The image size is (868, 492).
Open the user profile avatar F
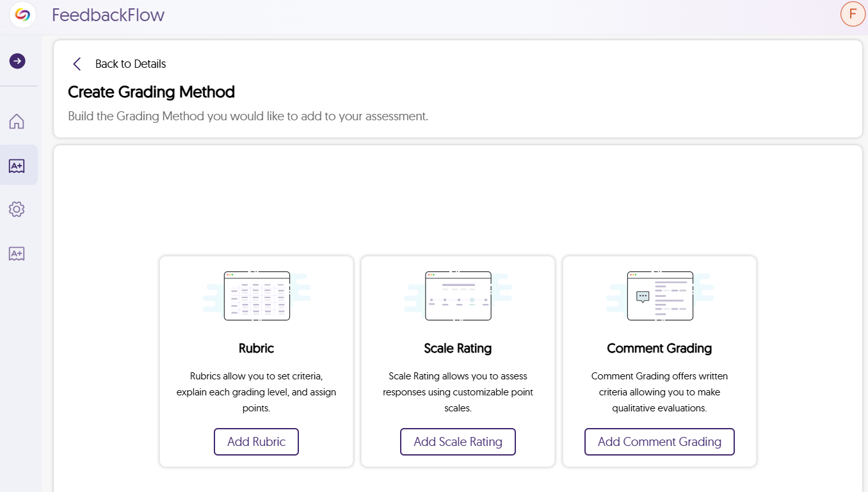pos(852,14)
